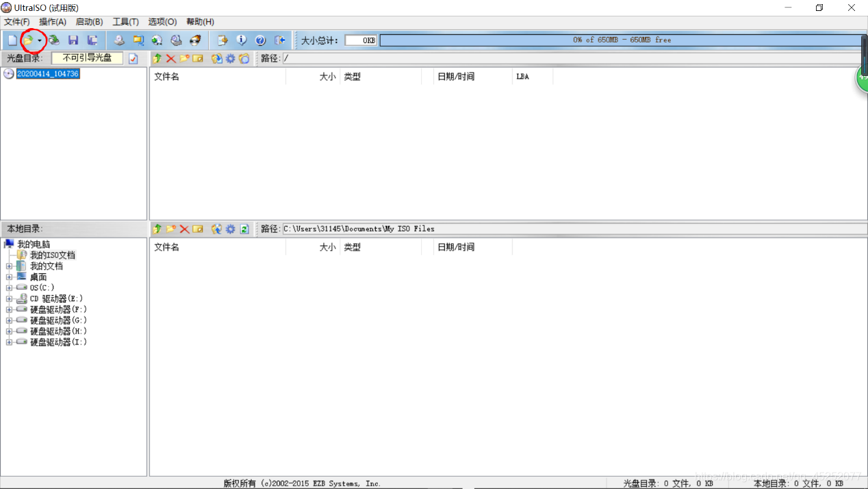Expand the 桌面 tree node

(x=9, y=277)
